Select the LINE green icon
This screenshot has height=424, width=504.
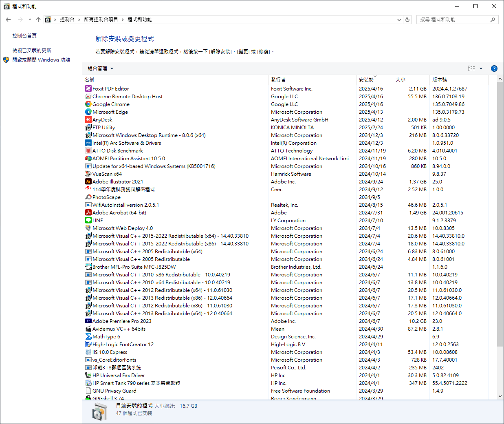(88, 220)
